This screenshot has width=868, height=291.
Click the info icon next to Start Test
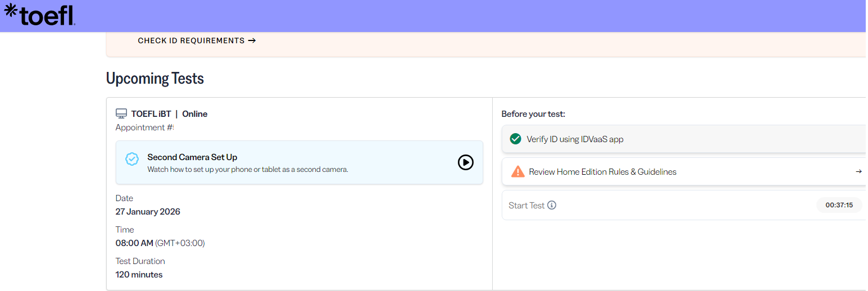point(552,205)
